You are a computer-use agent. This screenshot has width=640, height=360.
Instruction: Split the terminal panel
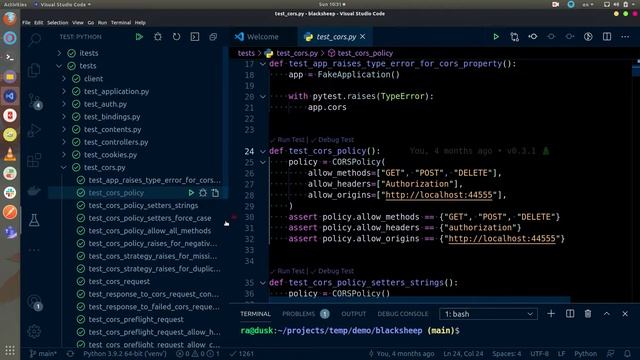(570, 313)
